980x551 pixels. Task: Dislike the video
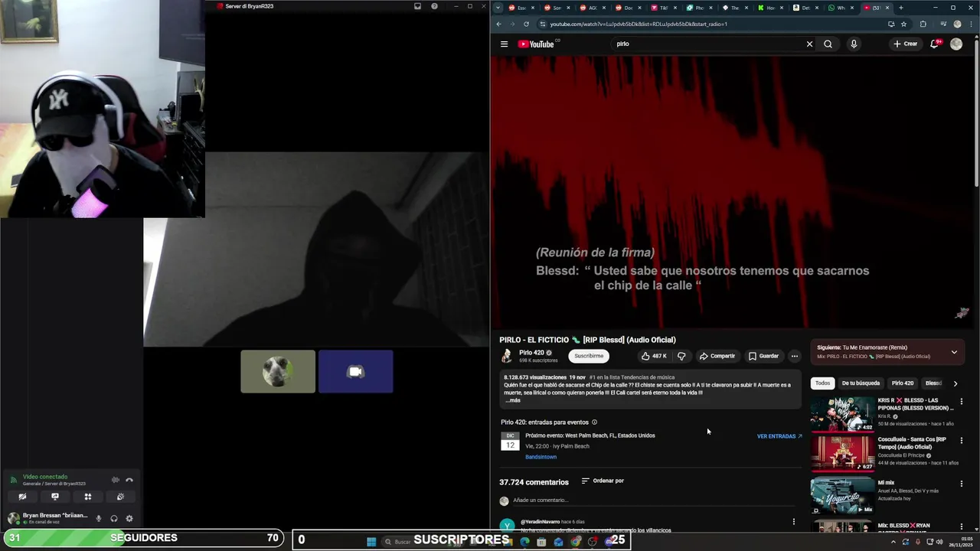tap(681, 356)
